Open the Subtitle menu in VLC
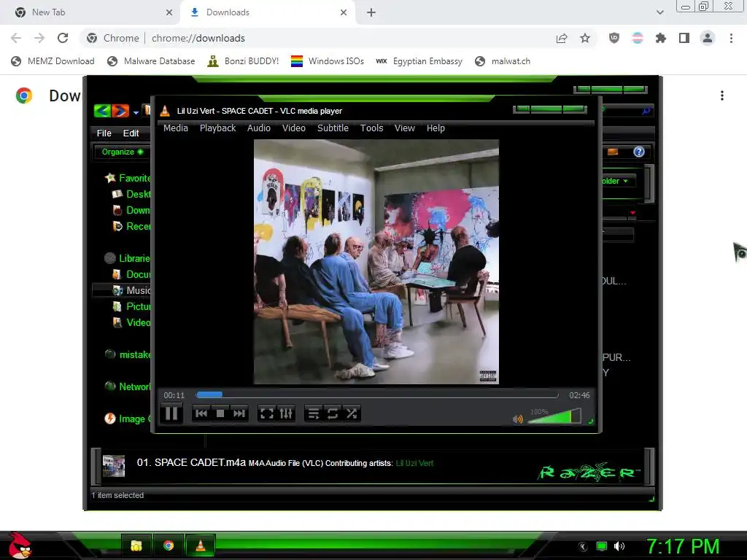 point(333,128)
